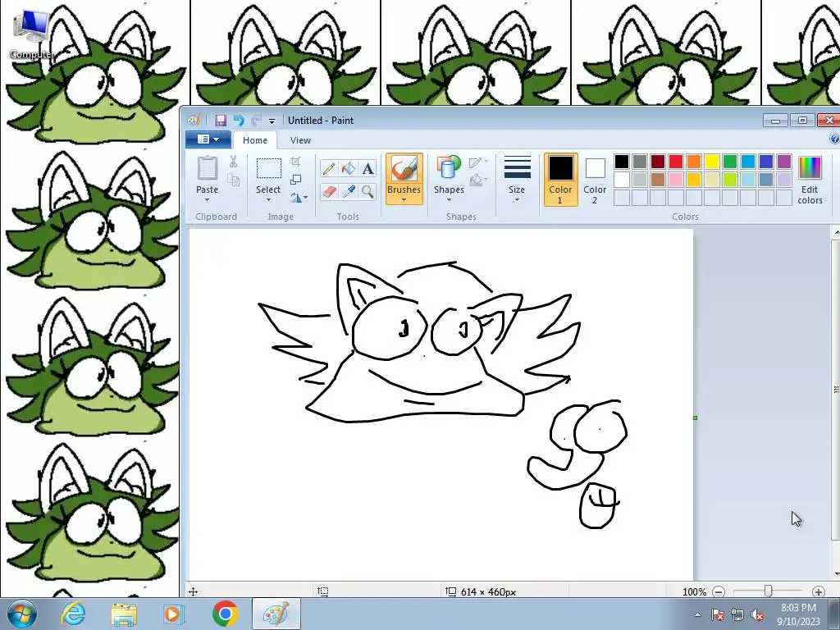
Task: Open Computer desktop icon
Action: click(31, 34)
